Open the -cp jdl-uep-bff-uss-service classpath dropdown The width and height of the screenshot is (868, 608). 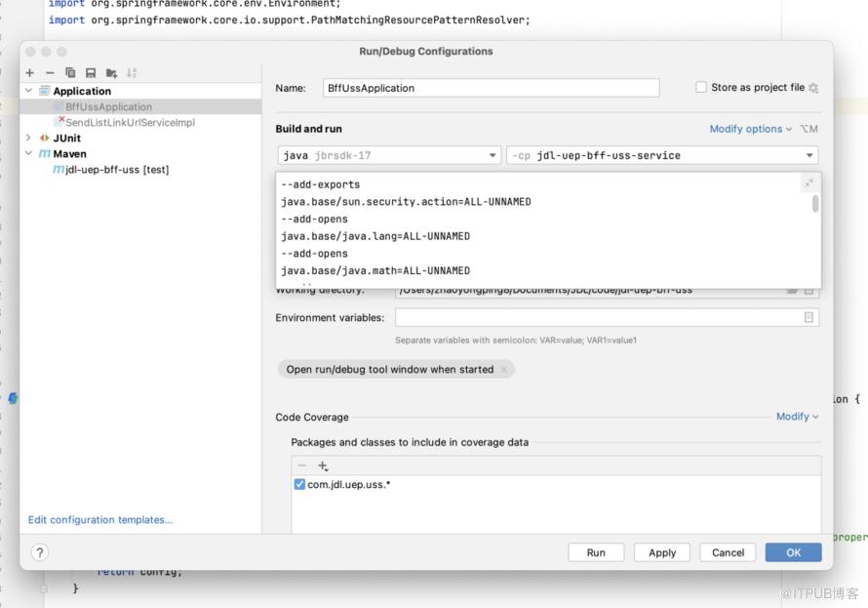click(x=662, y=155)
